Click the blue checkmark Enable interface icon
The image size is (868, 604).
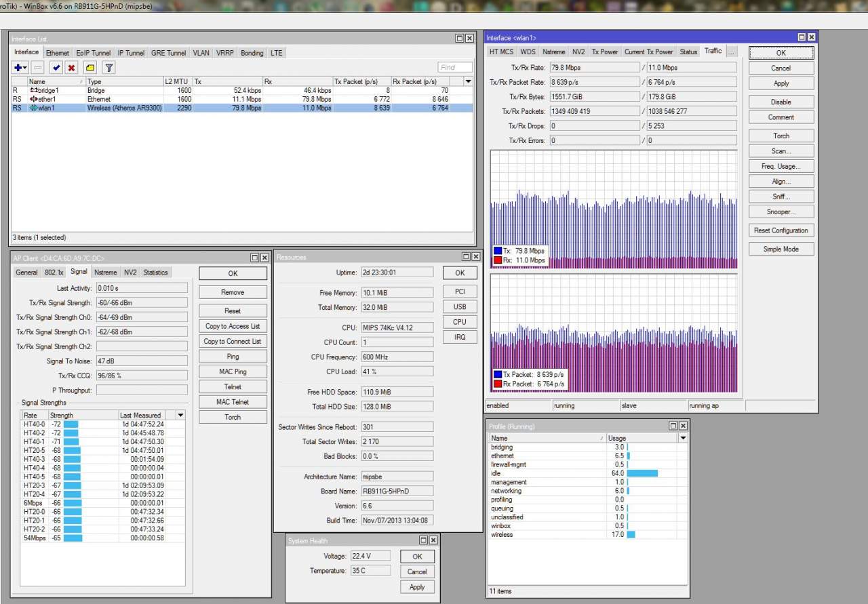point(56,68)
